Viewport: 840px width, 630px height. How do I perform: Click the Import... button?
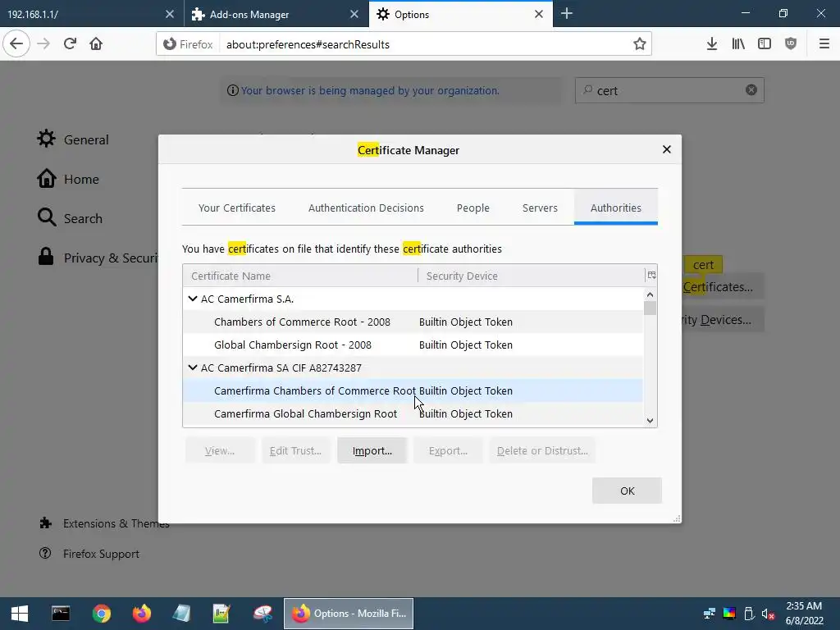point(372,450)
